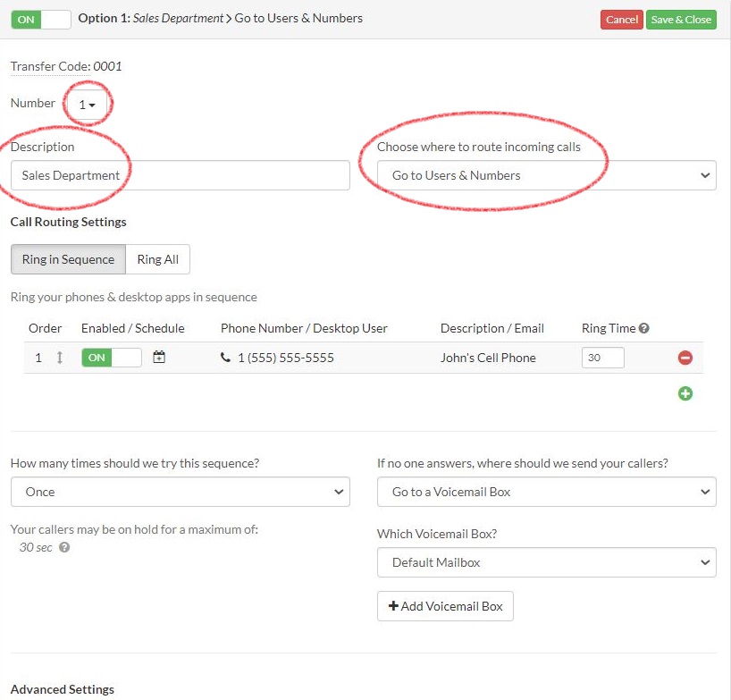
Task: Switch to the Ring All tab
Action: [x=157, y=259]
